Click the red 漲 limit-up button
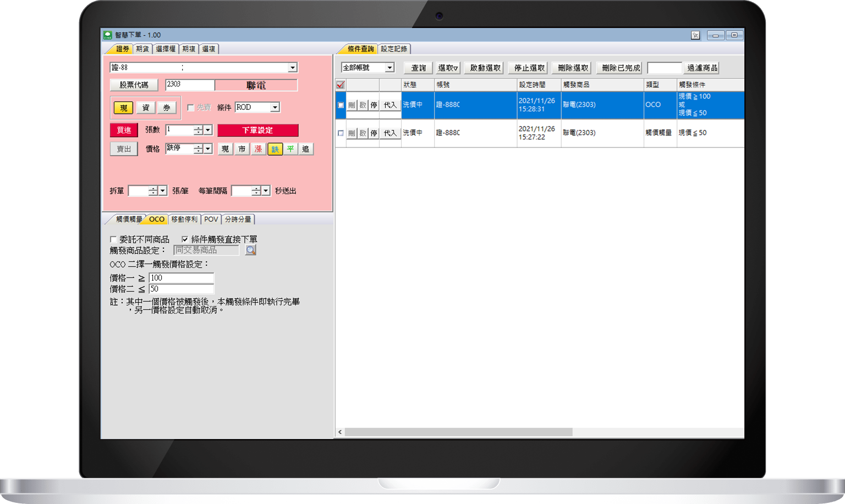This screenshot has height=504, width=845. point(258,149)
